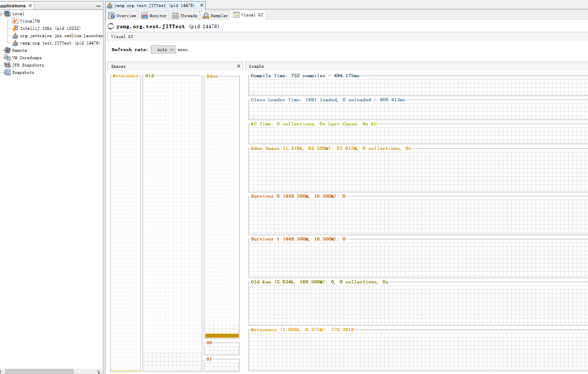Select VM Coredumps node
The image size is (588, 374).
tap(27, 58)
